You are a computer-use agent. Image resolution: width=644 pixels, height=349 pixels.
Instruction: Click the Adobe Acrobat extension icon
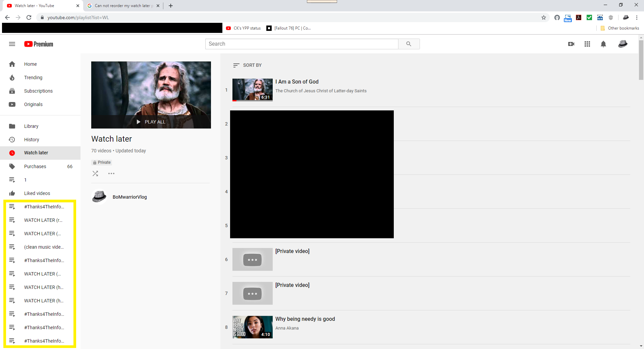[579, 17]
